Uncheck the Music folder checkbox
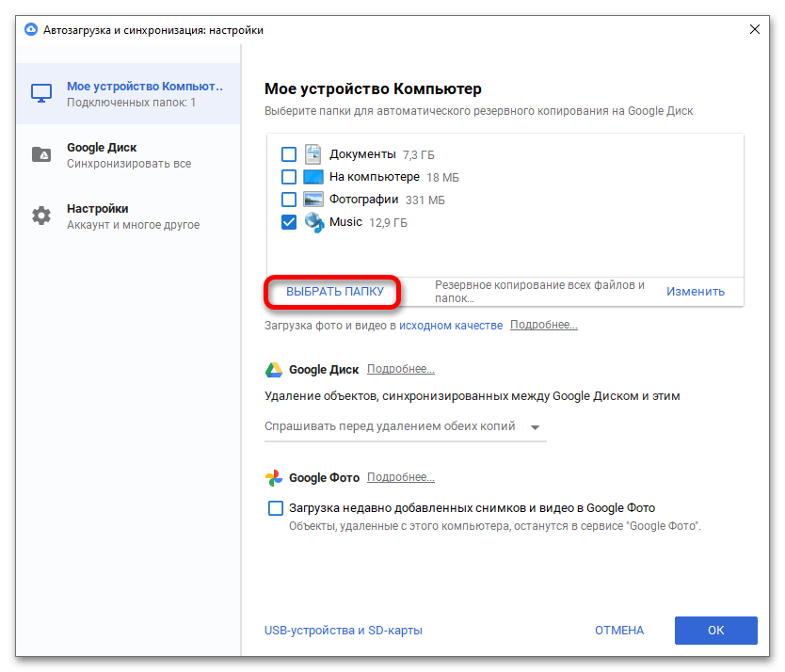The height and width of the screenshot is (672, 785). (x=289, y=222)
